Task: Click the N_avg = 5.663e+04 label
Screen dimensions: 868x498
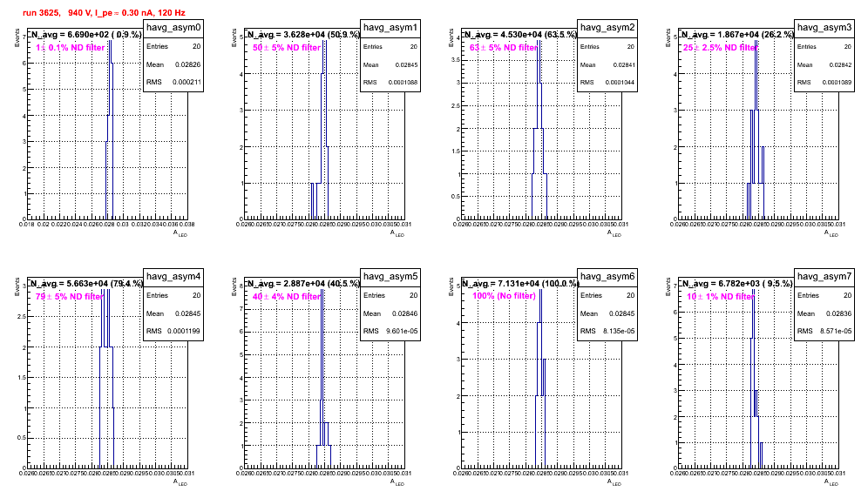Action: pyautogui.click(x=86, y=283)
